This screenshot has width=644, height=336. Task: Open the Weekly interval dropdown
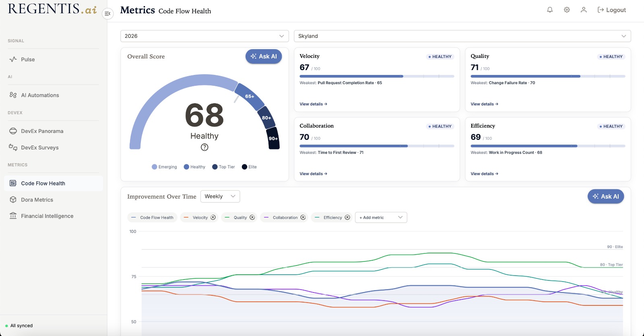[220, 196]
